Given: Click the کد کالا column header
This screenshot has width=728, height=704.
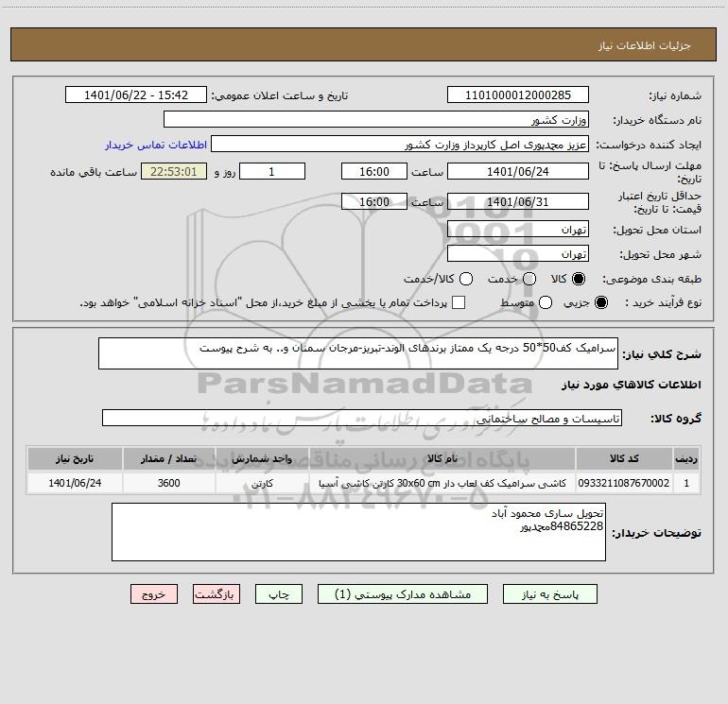Looking at the screenshot, I should click(x=624, y=458).
